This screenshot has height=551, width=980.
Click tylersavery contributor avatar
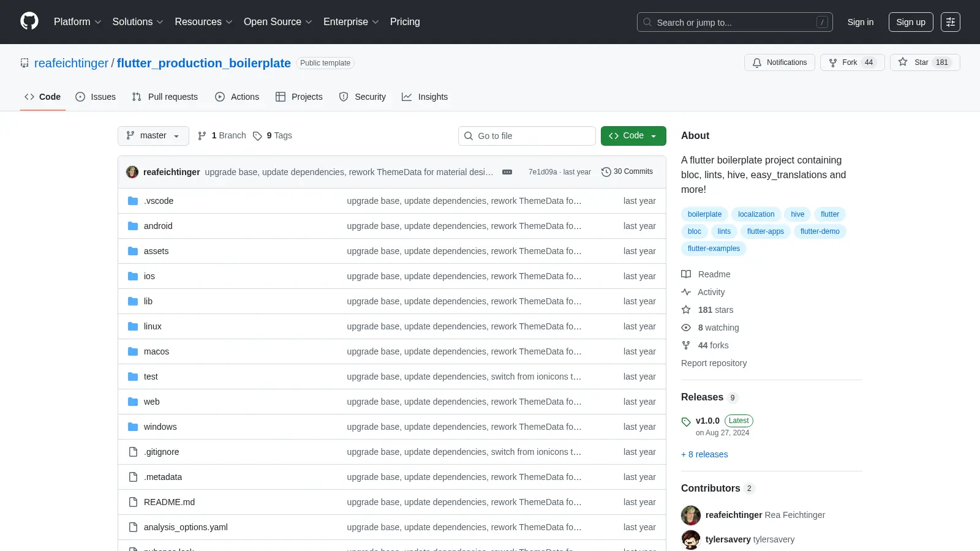(691, 539)
